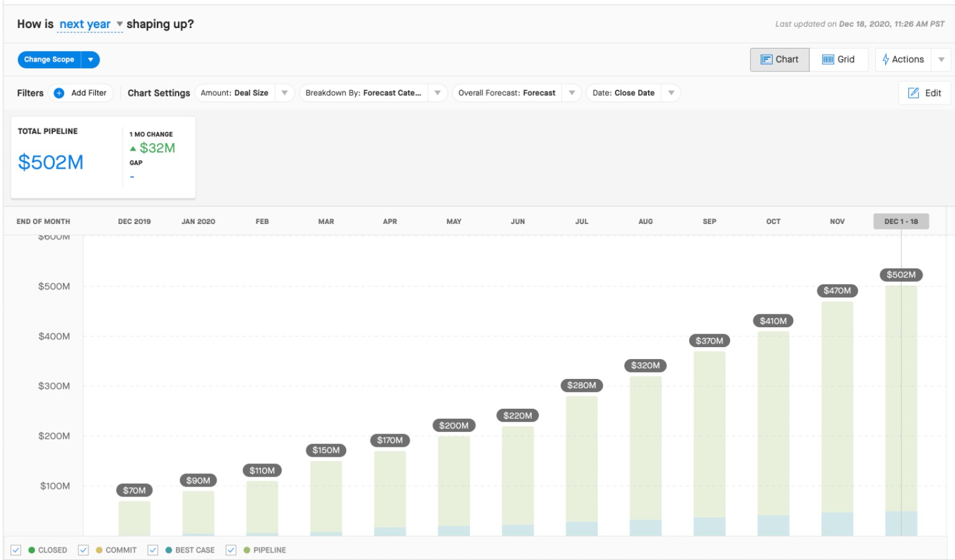Select the NOV month header
955x560 pixels.
coord(837,222)
